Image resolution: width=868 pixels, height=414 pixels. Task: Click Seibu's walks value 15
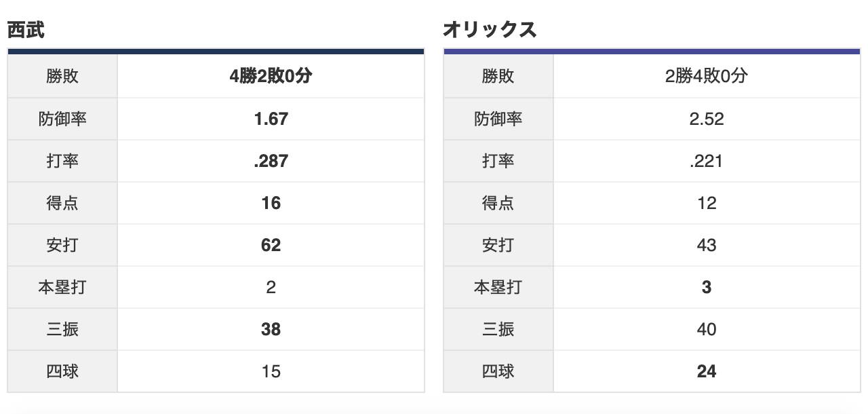271,371
